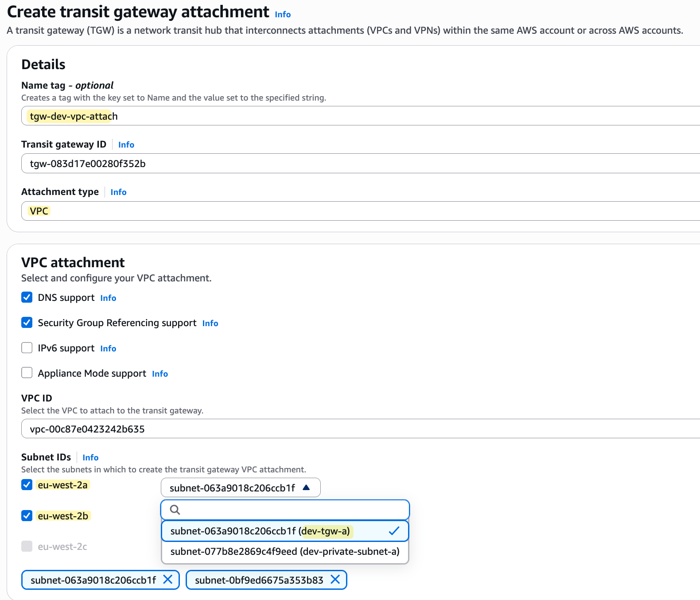Remove subnet-063a9018c206ccb1f chip with X icon
The width and height of the screenshot is (700, 600).
168,580
